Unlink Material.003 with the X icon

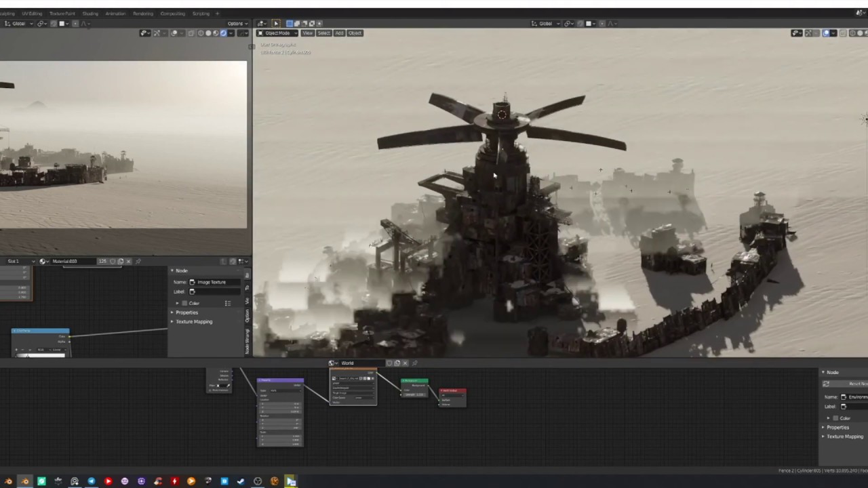coord(128,261)
